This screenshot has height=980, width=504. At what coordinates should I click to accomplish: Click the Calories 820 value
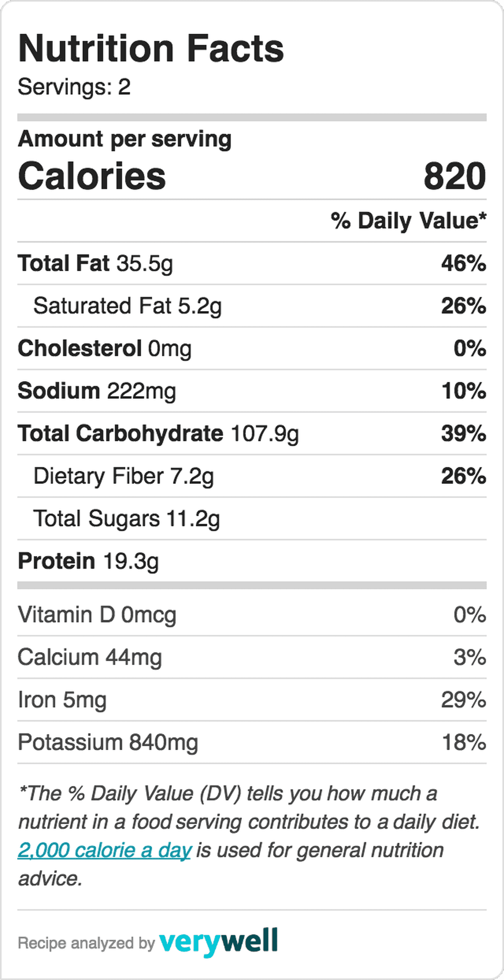click(455, 176)
